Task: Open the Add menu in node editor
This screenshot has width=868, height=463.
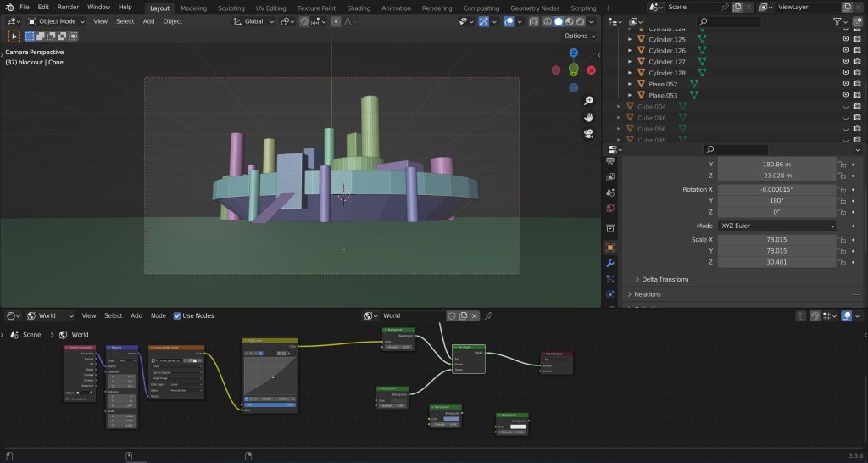Action: click(136, 315)
